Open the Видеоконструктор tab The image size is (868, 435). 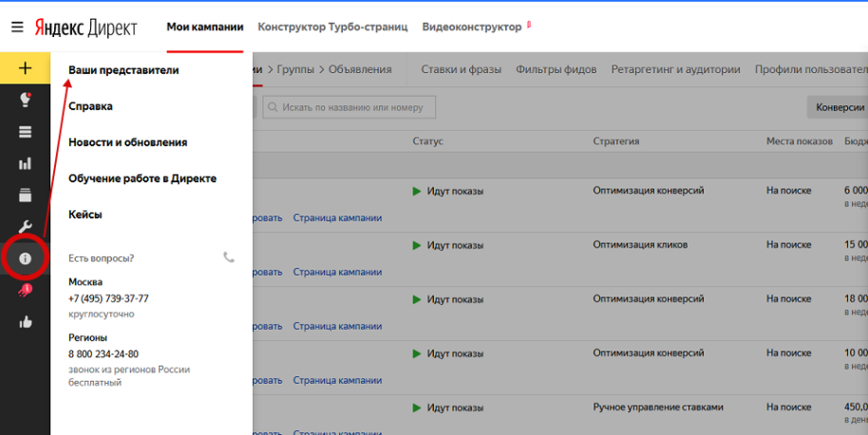(472, 28)
